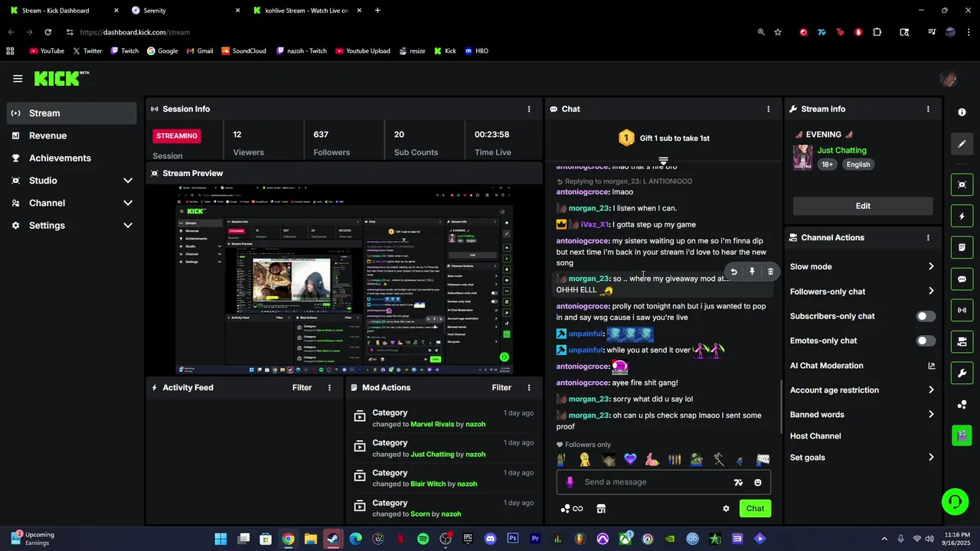Open Mod Actions three-dot options
Viewport: 980px width, 551px height.
529,387
